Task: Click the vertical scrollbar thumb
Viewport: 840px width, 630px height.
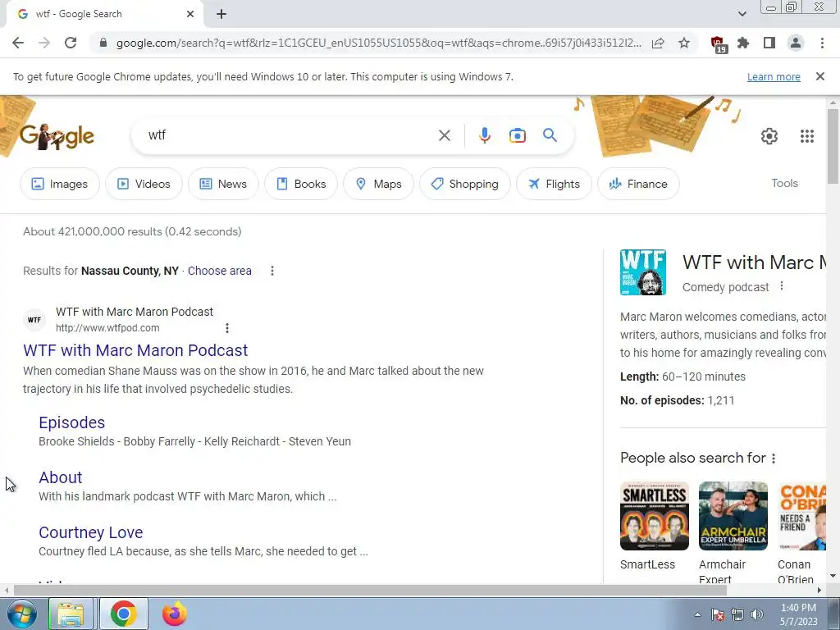Action: pyautogui.click(x=833, y=146)
